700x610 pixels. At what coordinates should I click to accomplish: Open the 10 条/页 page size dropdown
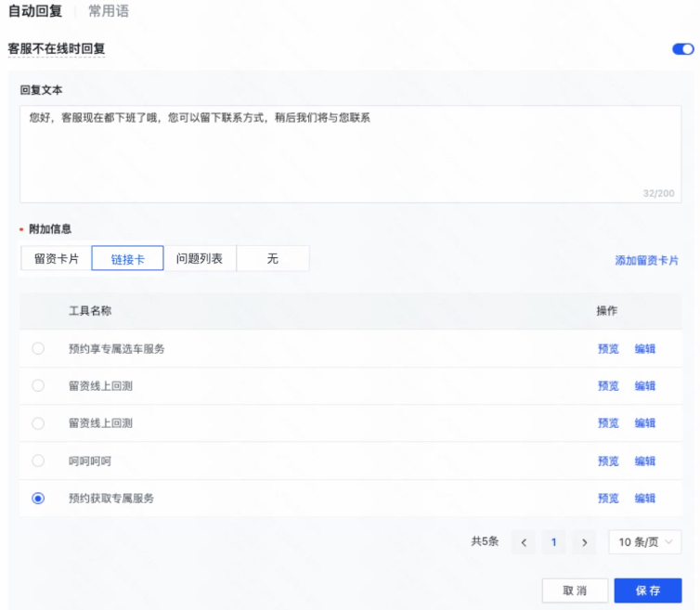point(645,542)
